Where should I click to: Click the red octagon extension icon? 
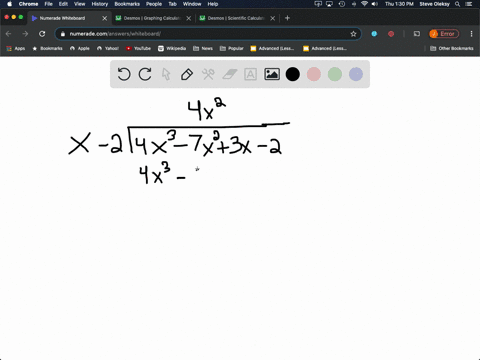click(391, 34)
